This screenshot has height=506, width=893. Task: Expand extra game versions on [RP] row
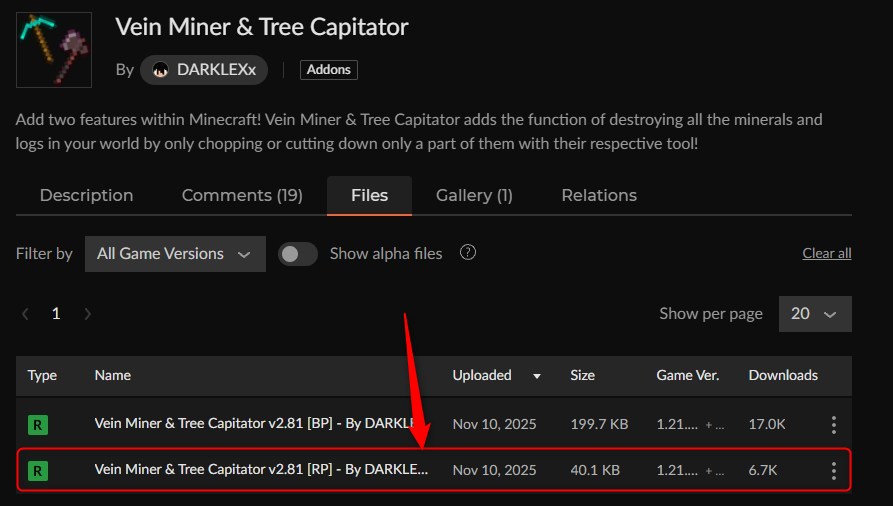(715, 471)
